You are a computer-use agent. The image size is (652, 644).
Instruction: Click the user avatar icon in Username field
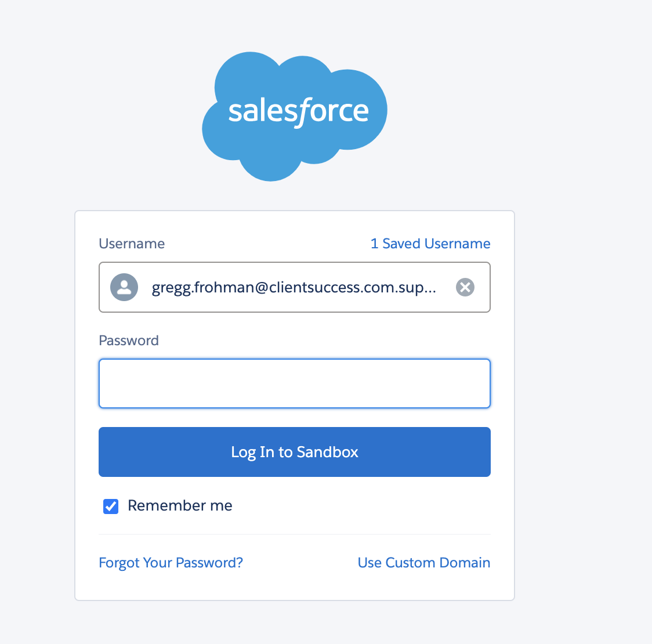[x=124, y=287]
